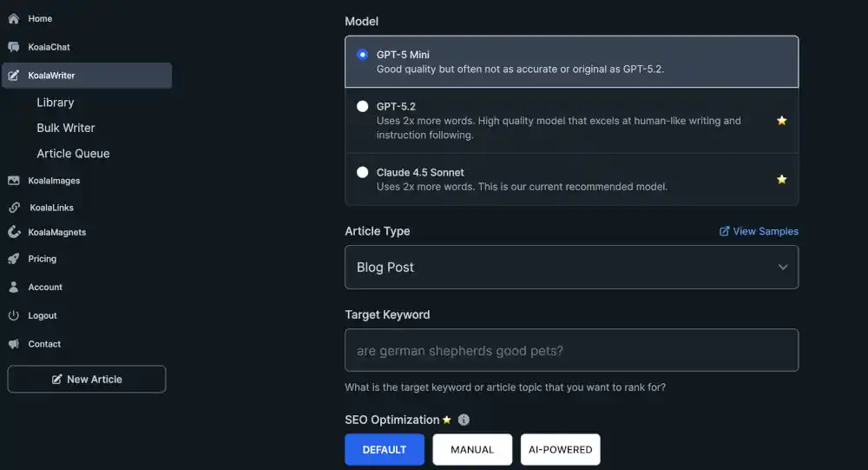Set SEO Optimization to DEFAULT
This screenshot has height=470, width=868.
coord(385,449)
